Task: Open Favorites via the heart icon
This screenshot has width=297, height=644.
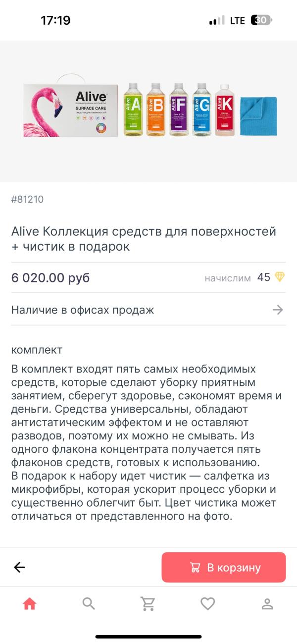Action: point(207,604)
